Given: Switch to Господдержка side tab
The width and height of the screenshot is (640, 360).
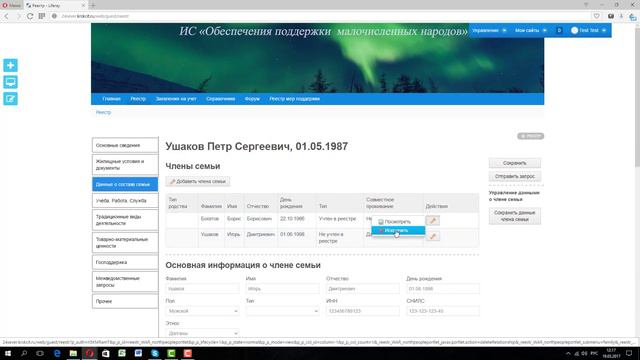Looking at the screenshot, I should point(125,262).
